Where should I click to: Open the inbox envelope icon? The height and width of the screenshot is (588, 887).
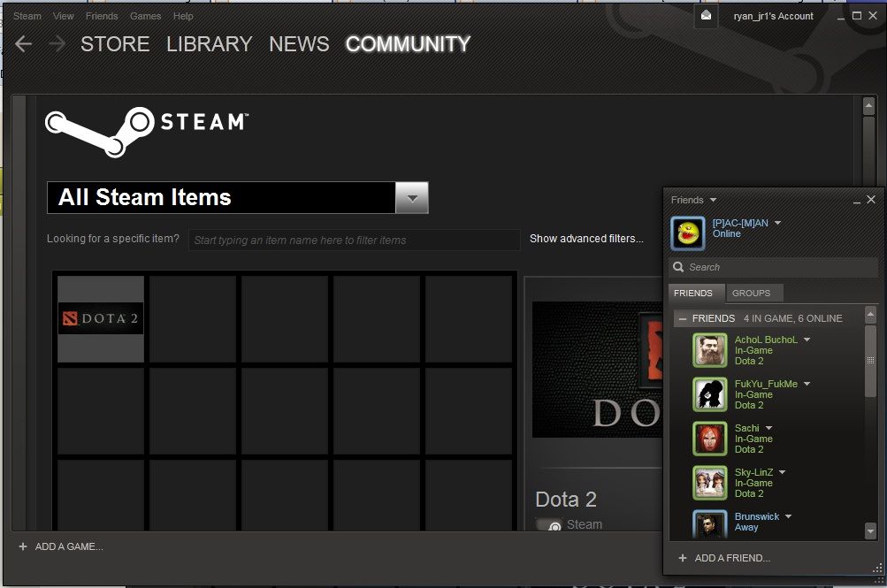point(706,16)
